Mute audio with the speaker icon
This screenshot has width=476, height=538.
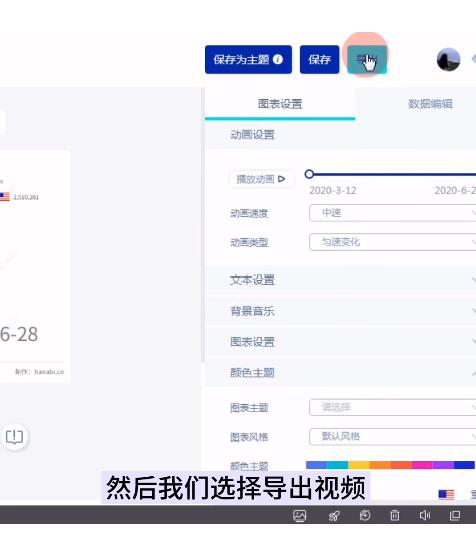425,515
